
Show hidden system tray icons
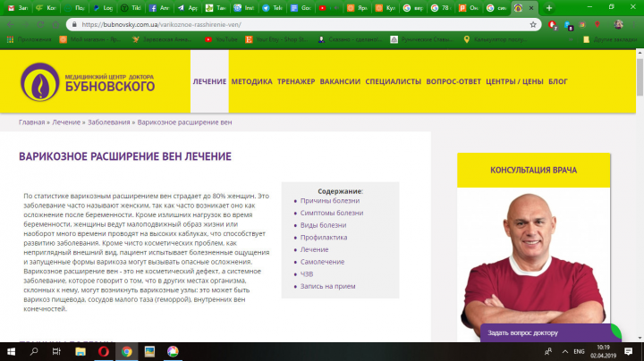click(565, 351)
